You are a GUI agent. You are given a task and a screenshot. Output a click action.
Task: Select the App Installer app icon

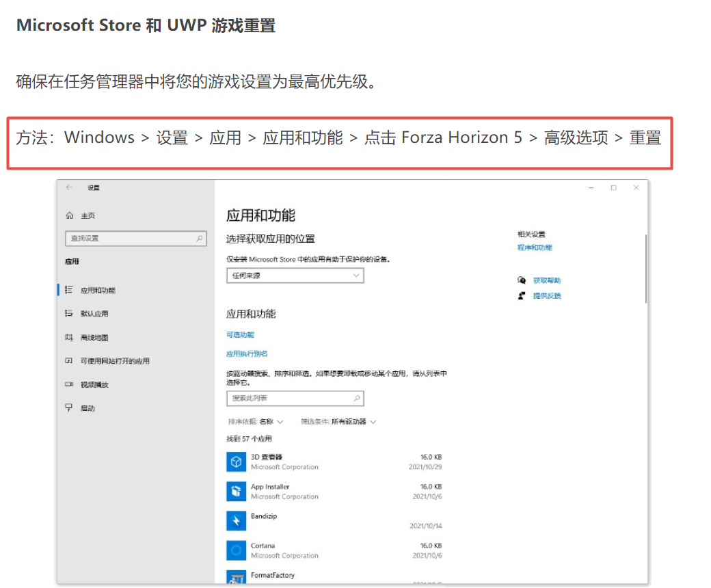click(237, 492)
